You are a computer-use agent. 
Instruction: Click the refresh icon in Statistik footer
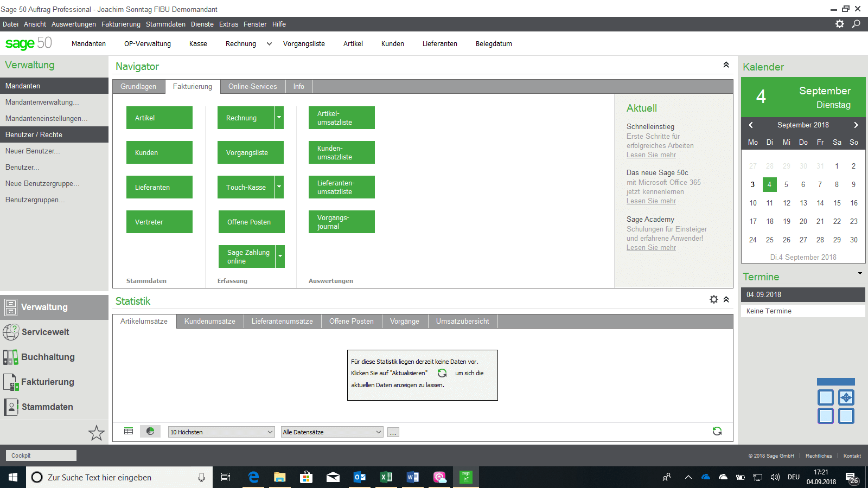[x=717, y=431]
